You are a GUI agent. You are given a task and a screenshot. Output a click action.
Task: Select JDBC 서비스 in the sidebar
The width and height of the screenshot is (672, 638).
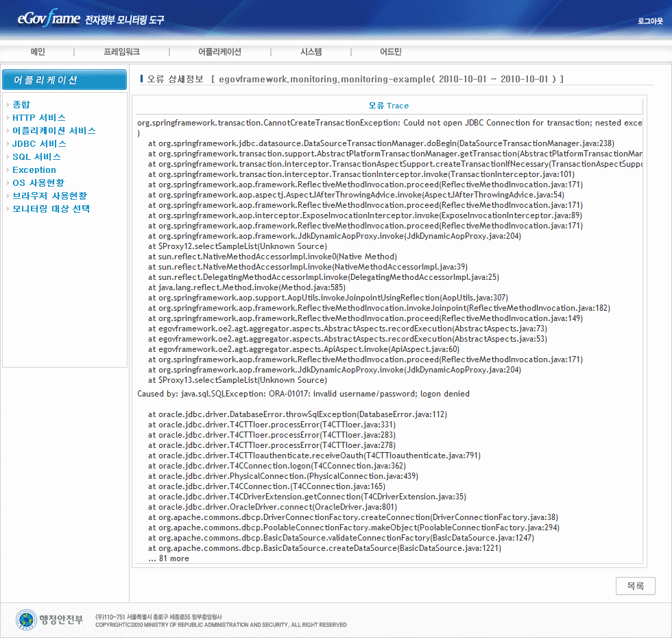[39, 143]
